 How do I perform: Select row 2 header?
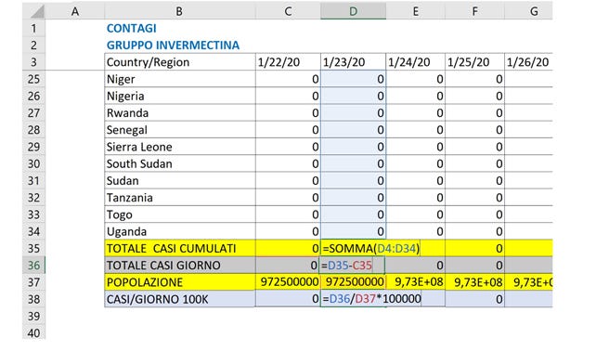[33, 45]
